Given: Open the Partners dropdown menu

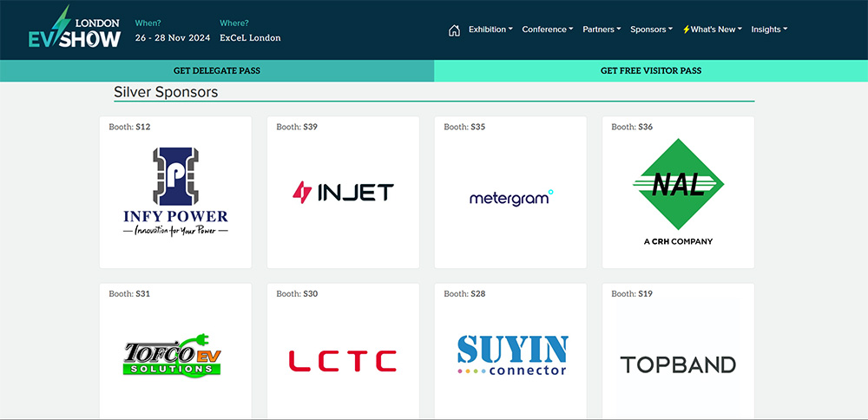Looking at the screenshot, I should coord(602,30).
